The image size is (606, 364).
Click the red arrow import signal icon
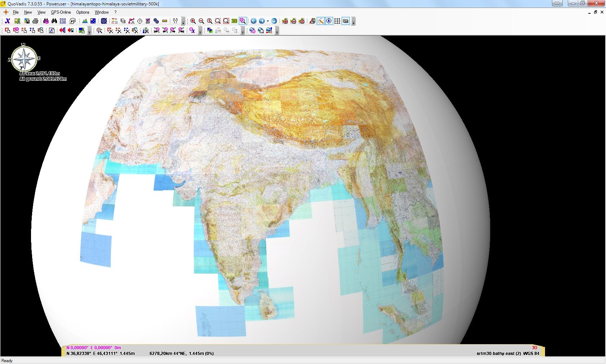pos(62,30)
